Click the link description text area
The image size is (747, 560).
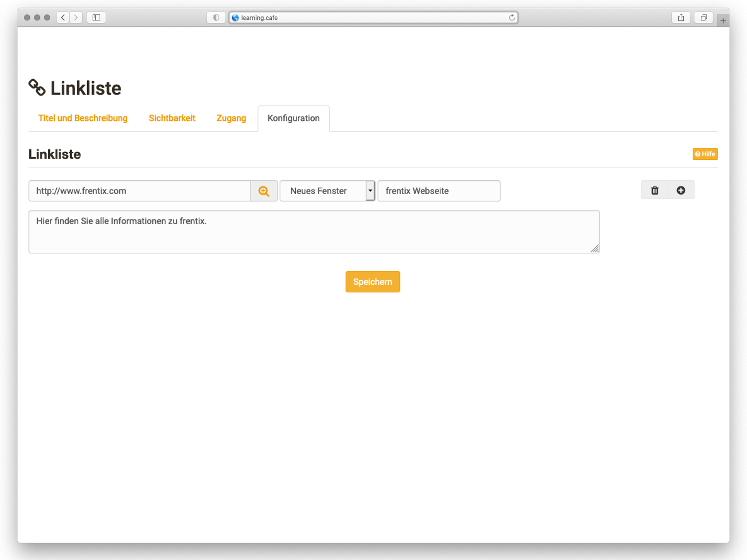coord(314,232)
